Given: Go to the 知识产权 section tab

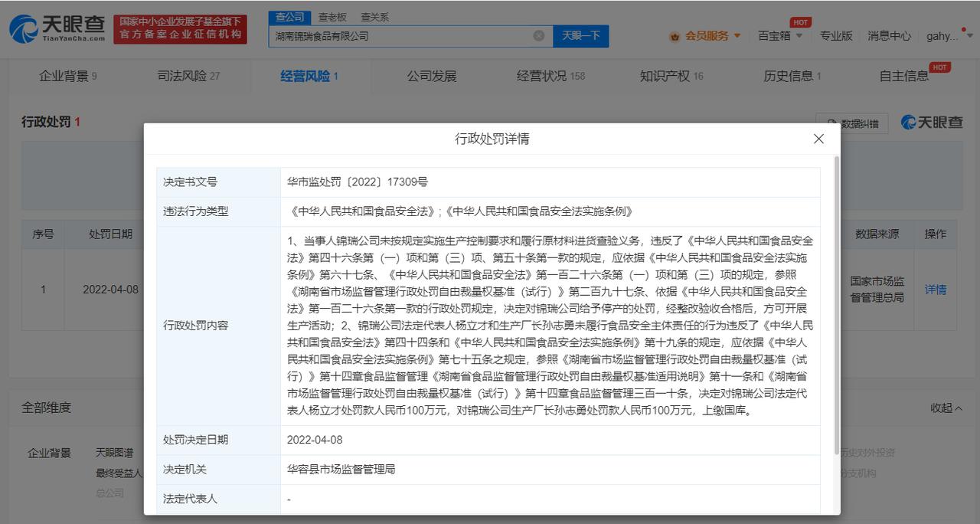Looking at the screenshot, I should [x=671, y=76].
